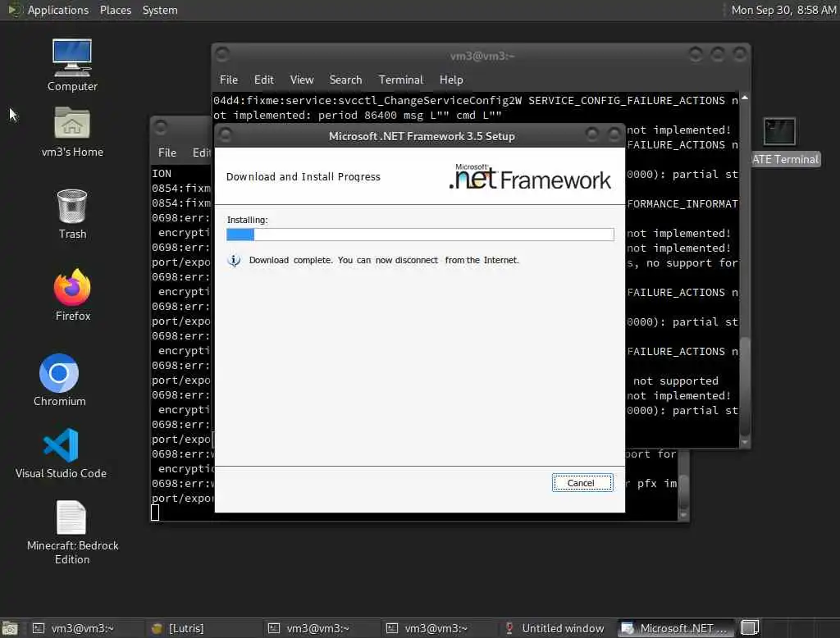Image resolution: width=840 pixels, height=638 pixels.
Task: Click the clock showing Mon Sep 30, 8:58 AM
Action: click(783, 10)
